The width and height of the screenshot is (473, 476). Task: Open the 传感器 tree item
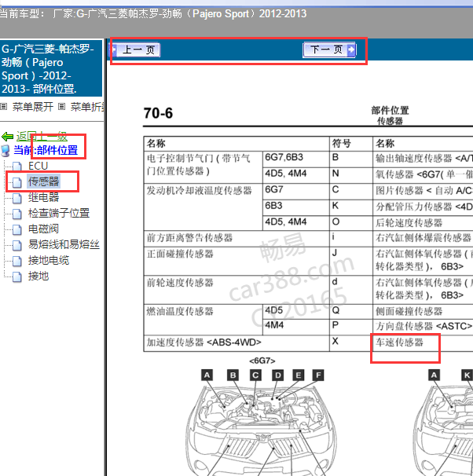pyautogui.click(x=43, y=181)
